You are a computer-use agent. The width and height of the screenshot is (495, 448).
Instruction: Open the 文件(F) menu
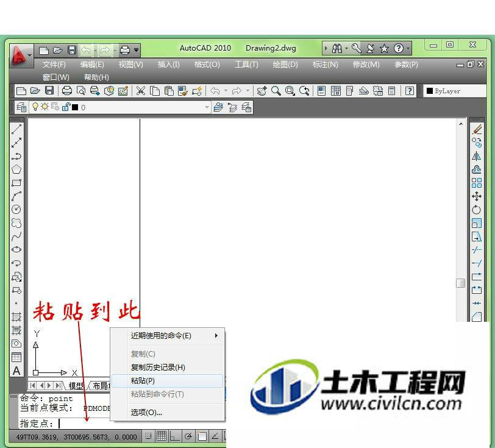pos(54,65)
